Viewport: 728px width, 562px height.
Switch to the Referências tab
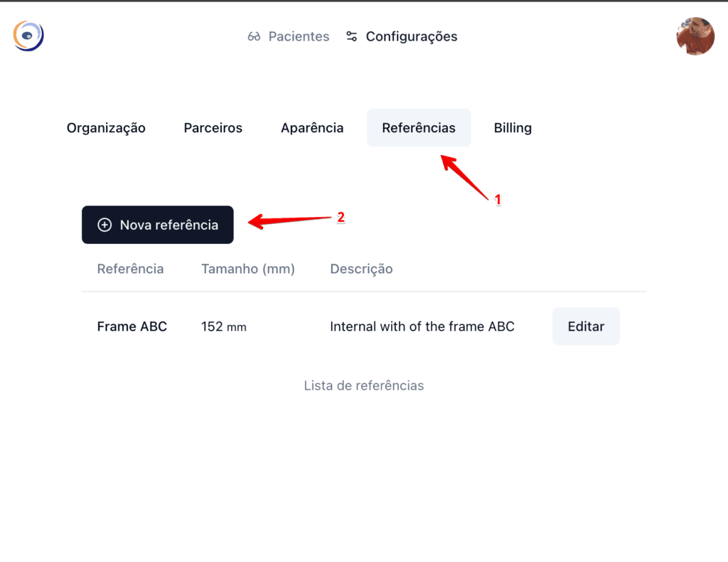[x=419, y=127]
